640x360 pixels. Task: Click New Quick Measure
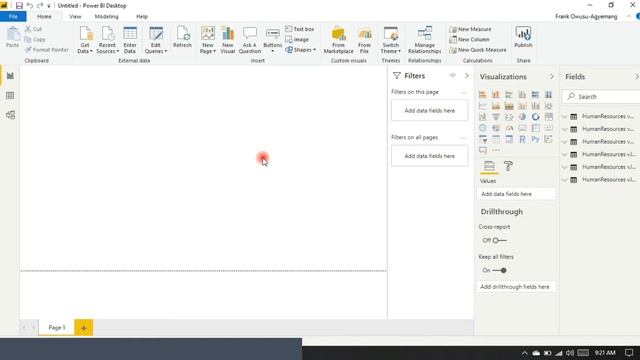click(478, 50)
